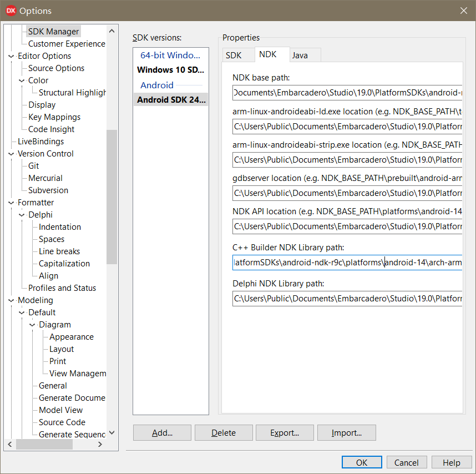Click the Import... button
This screenshot has height=474, width=476.
[347, 433]
